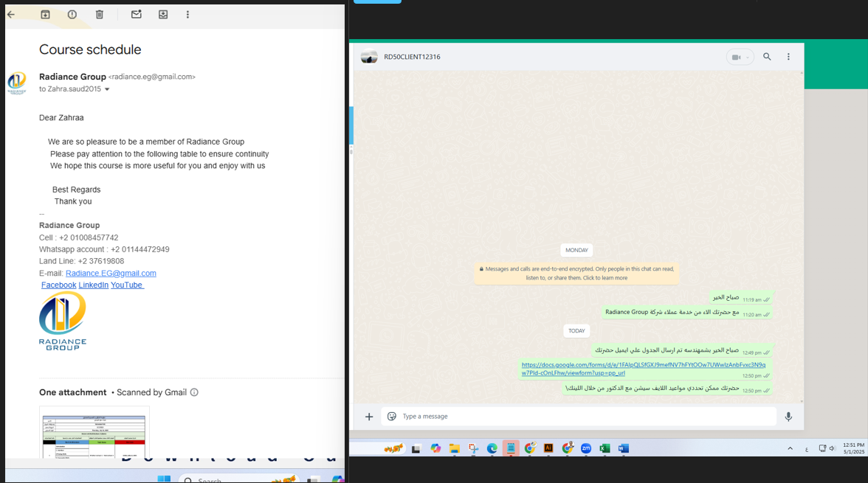Viewport: 868px width, 483px height.
Task: Open Task View from the taskbar
Action: pyautogui.click(x=416, y=448)
